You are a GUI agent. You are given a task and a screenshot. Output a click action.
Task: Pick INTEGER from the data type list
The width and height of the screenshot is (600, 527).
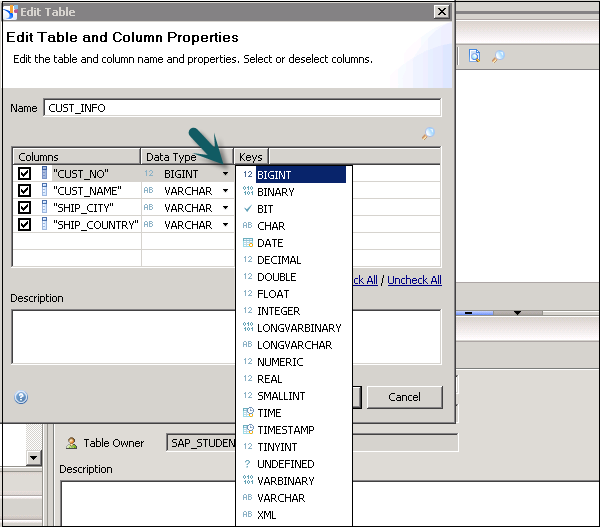click(x=278, y=311)
